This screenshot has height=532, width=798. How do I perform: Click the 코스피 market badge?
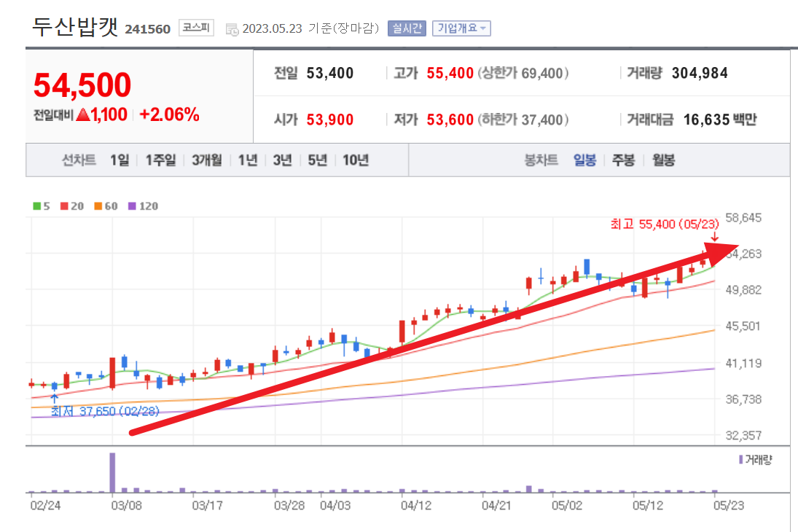pos(197,28)
